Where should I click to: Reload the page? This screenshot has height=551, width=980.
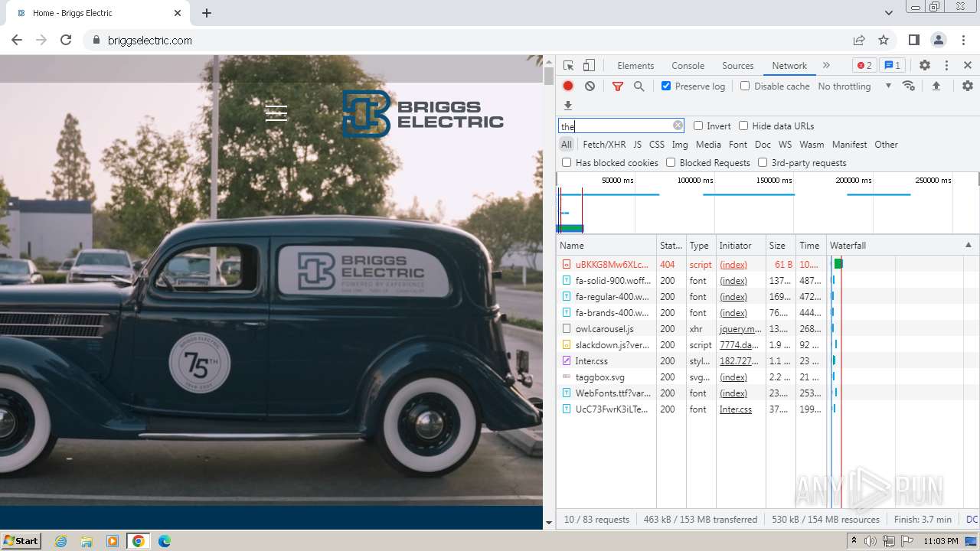pyautogui.click(x=66, y=40)
